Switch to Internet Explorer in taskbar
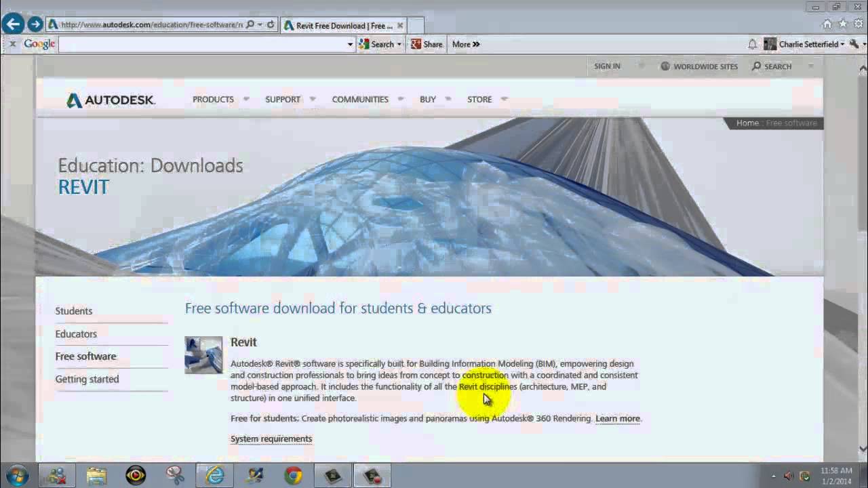This screenshot has height=488, width=868. [215, 476]
